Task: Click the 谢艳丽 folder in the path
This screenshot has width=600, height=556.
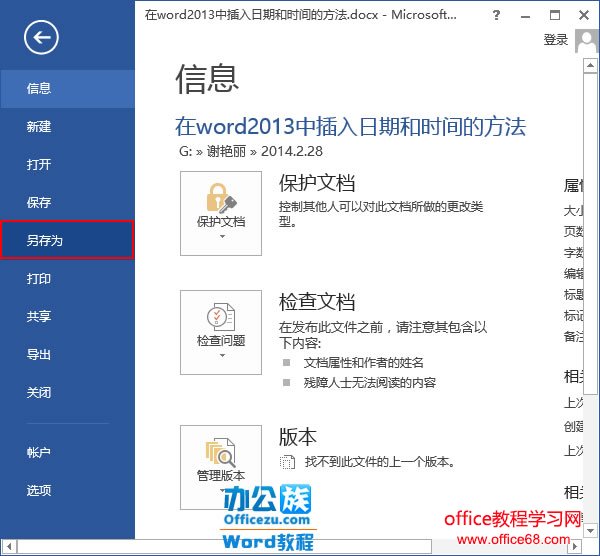Action: [x=226, y=152]
